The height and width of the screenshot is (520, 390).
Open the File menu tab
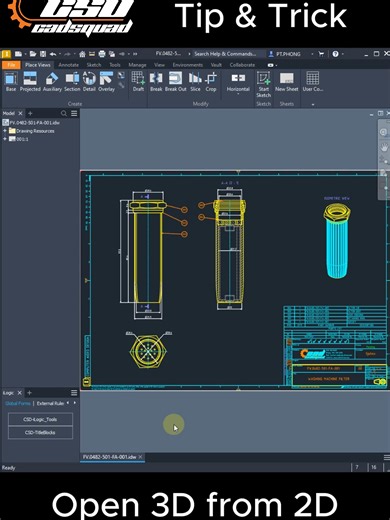click(x=11, y=65)
